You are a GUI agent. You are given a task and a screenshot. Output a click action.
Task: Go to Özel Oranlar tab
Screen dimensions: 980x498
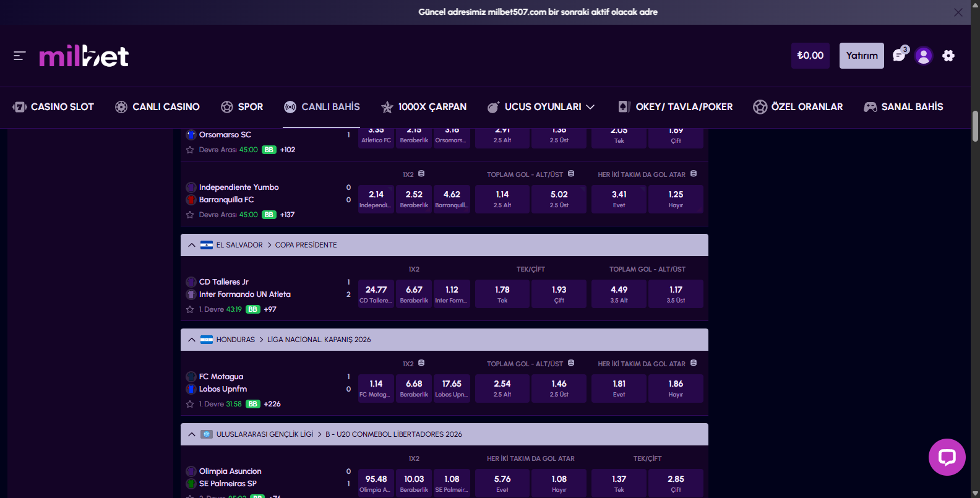(798, 107)
